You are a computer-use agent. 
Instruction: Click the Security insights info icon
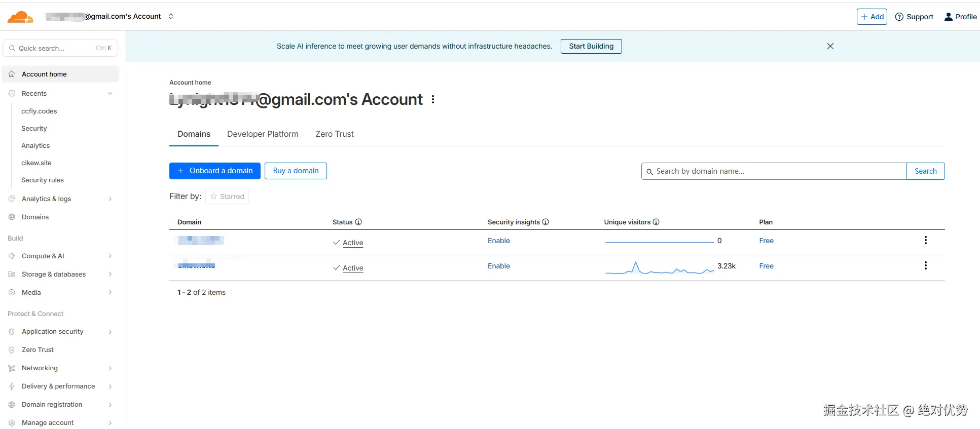pyautogui.click(x=546, y=222)
